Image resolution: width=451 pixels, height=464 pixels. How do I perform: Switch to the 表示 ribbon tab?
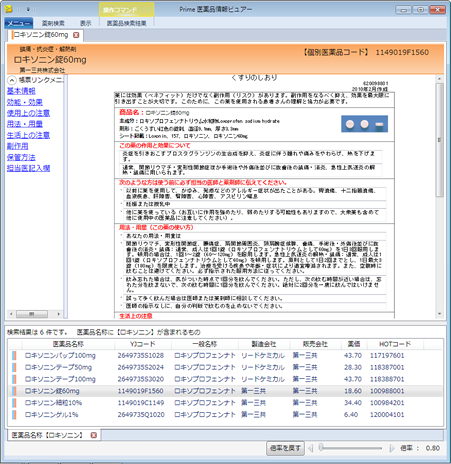click(86, 23)
